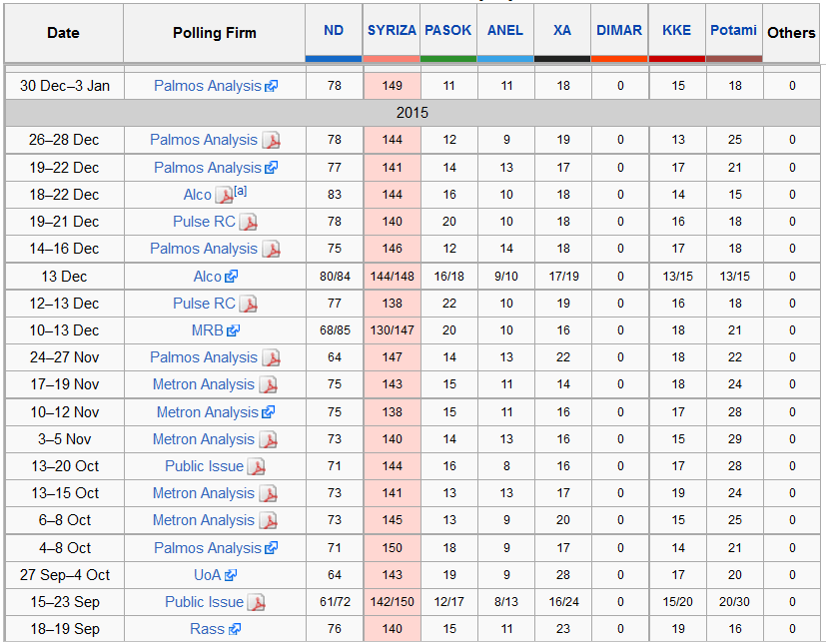Click Metron Analysis link for 3–5 Nov
Screen dimensions: 826x644
(204, 439)
